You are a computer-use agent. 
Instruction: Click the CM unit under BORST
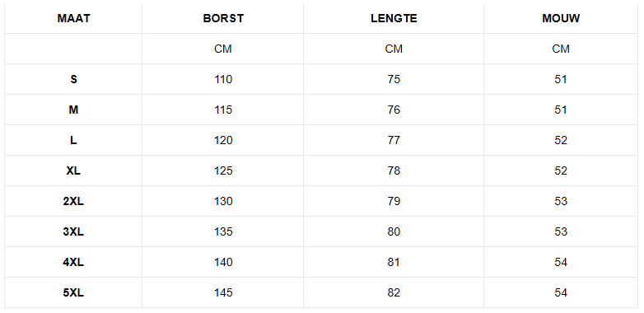(x=223, y=49)
